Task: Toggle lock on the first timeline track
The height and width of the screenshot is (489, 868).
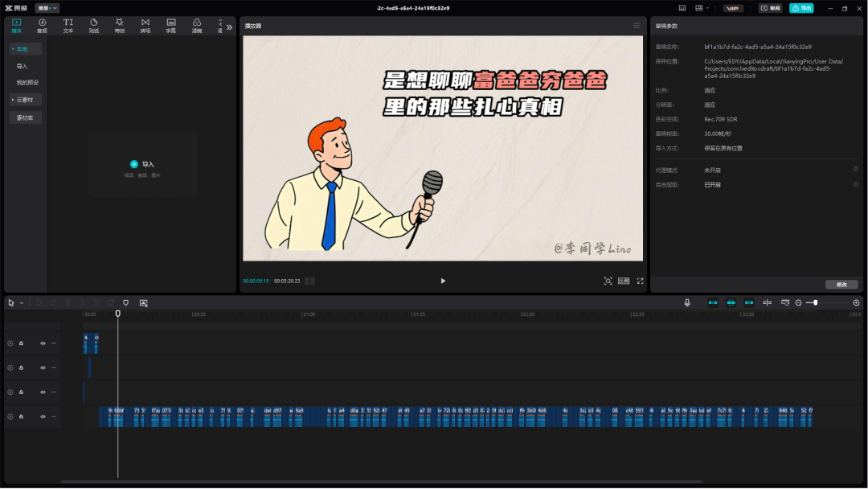Action: pyautogui.click(x=21, y=343)
